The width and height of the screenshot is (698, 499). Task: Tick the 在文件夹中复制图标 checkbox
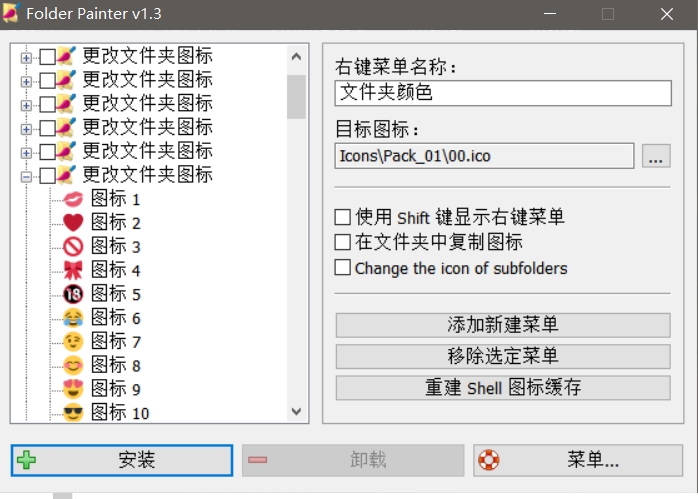[x=342, y=242]
